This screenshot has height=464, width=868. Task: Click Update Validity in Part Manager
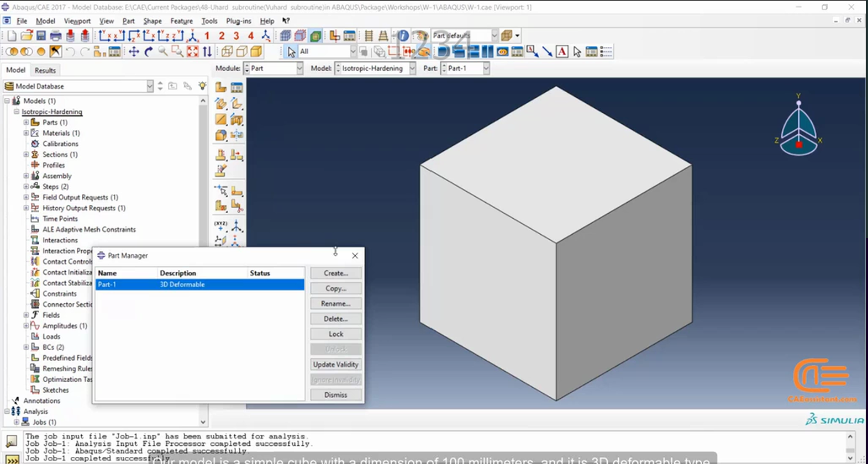(x=336, y=365)
